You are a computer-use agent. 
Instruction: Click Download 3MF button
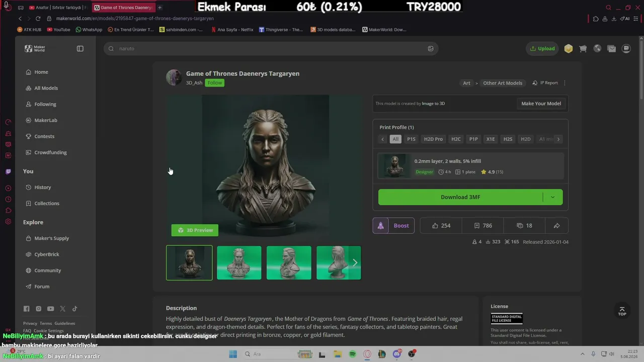point(460,197)
